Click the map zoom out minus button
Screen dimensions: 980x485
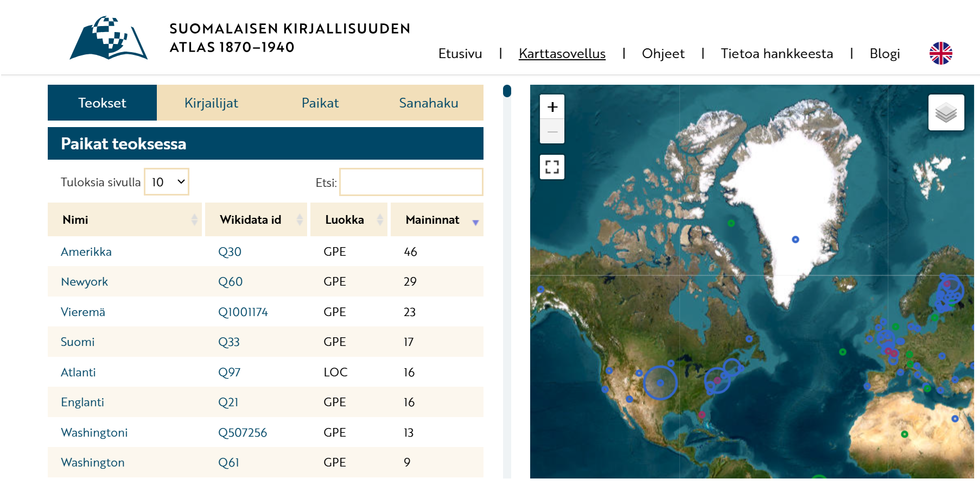coord(552,132)
